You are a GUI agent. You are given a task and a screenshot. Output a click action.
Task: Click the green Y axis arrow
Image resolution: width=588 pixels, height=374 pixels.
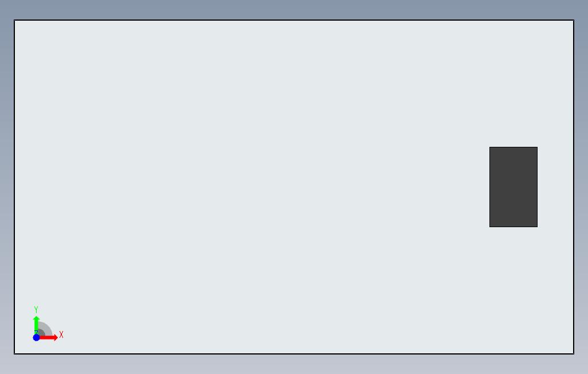(36, 325)
